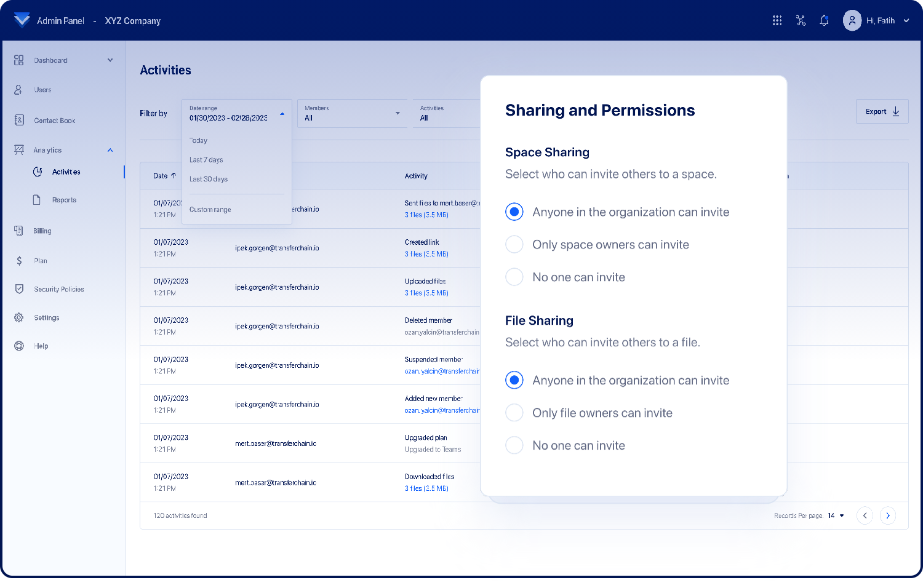The image size is (923, 588).
Task: Click the Users sidebar icon
Action: (19, 90)
